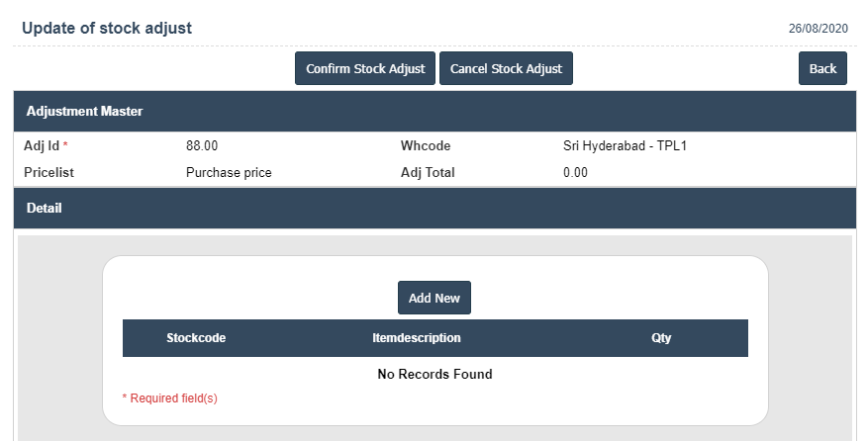Viewport: 868px width, 441px height.
Task: Click the Whcode field label
Action: tap(426, 146)
